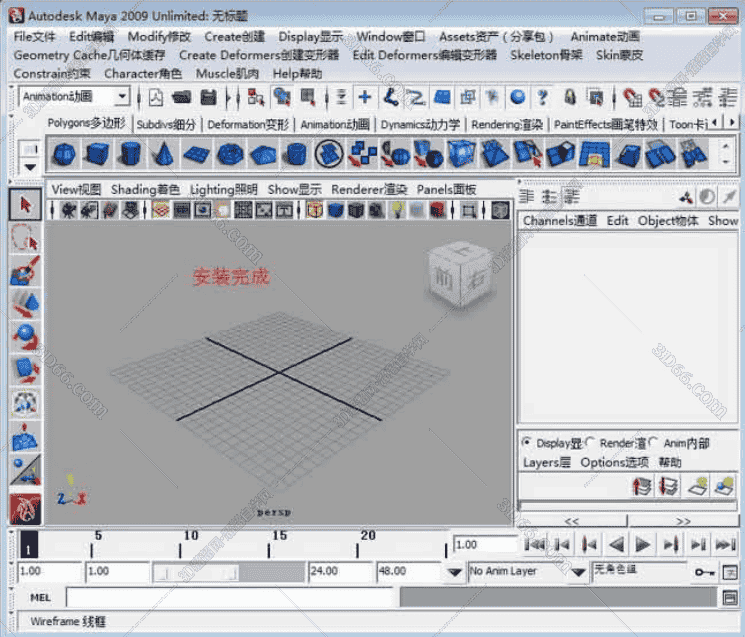Open the viewport Panels menu
This screenshot has height=637, width=745.
pos(446,190)
